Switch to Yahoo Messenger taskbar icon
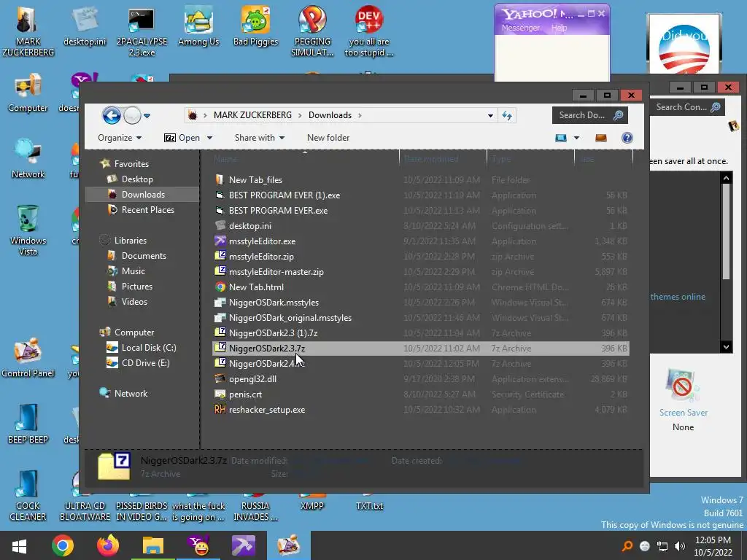This screenshot has width=747, height=560. [x=198, y=545]
